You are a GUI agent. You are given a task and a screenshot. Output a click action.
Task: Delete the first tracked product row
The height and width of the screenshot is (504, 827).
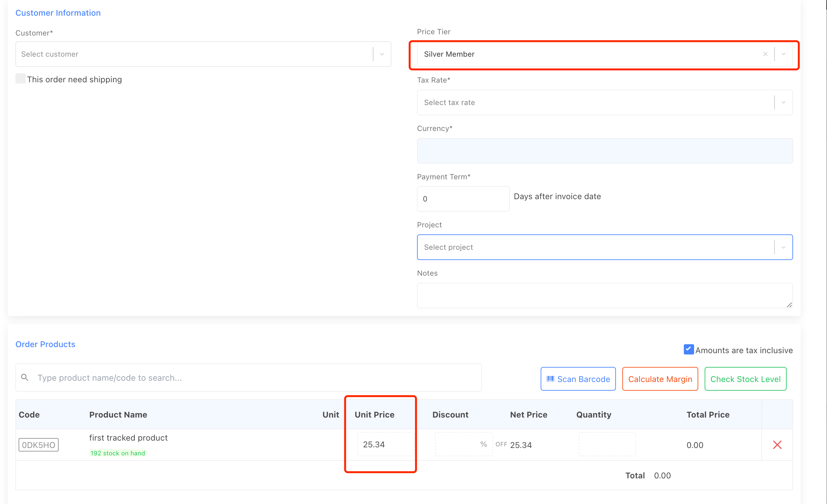pos(778,445)
